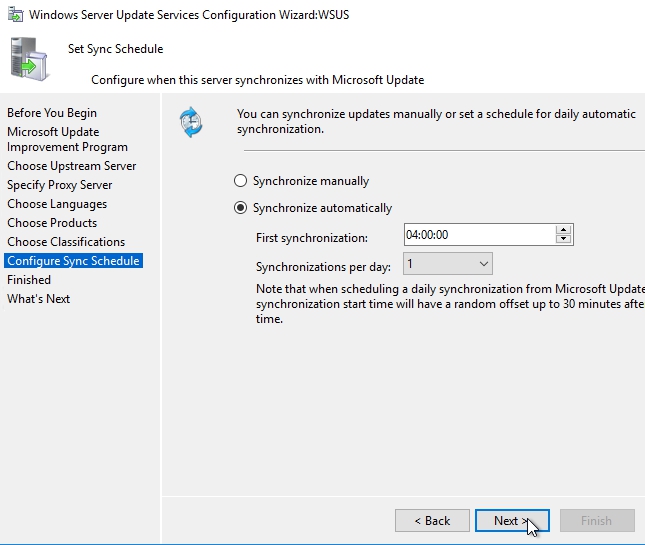This screenshot has height=545, width=645.
Task: Click the blue synchronization arrows icon
Action: point(190,122)
